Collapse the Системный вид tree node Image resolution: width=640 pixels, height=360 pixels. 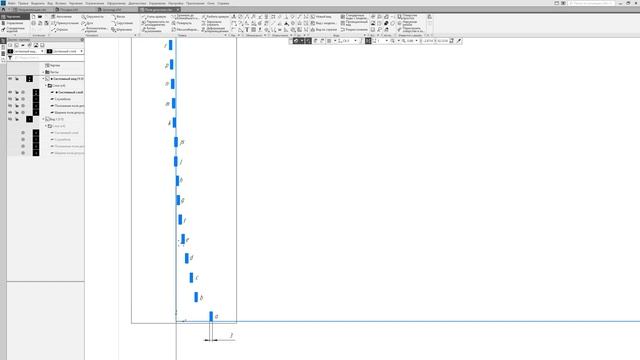(x=43, y=79)
